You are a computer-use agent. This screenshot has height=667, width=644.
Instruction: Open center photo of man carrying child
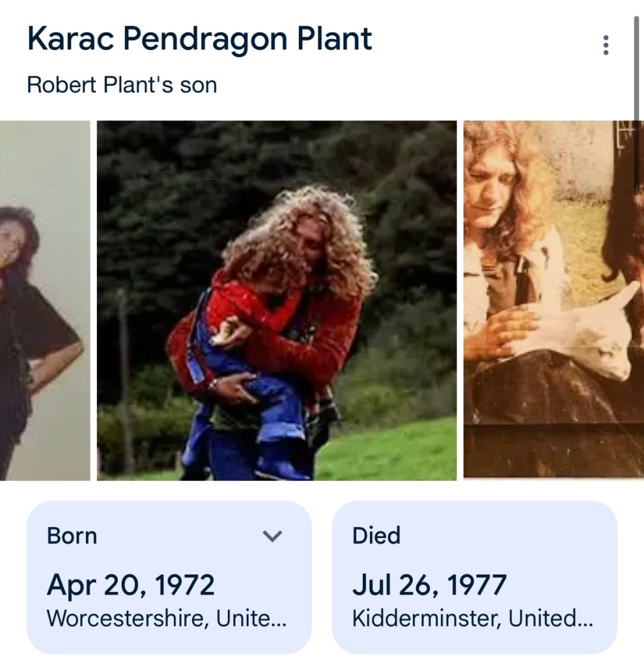(277, 300)
